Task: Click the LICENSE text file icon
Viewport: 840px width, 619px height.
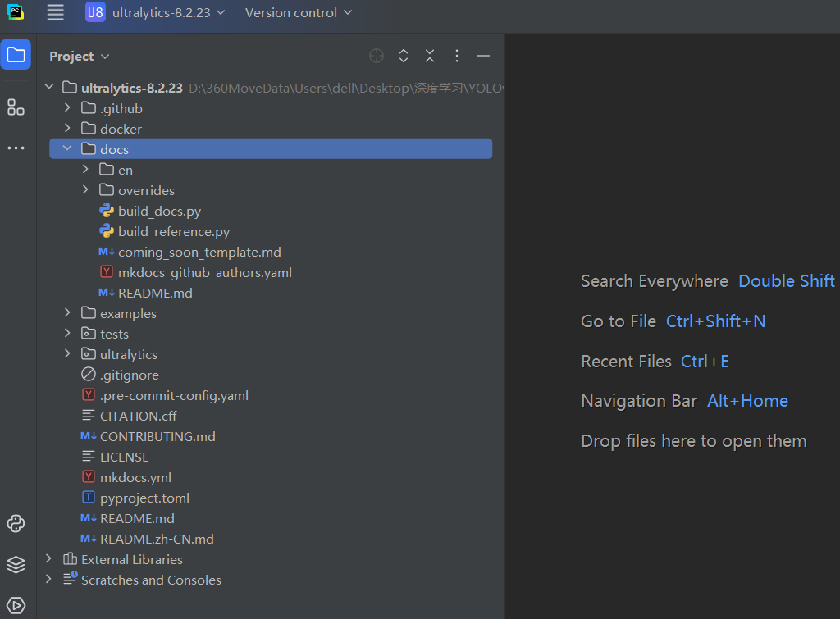Action: pyautogui.click(x=89, y=456)
